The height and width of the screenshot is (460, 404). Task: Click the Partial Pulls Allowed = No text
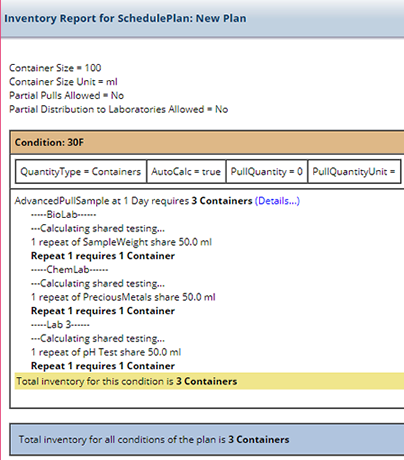click(67, 96)
